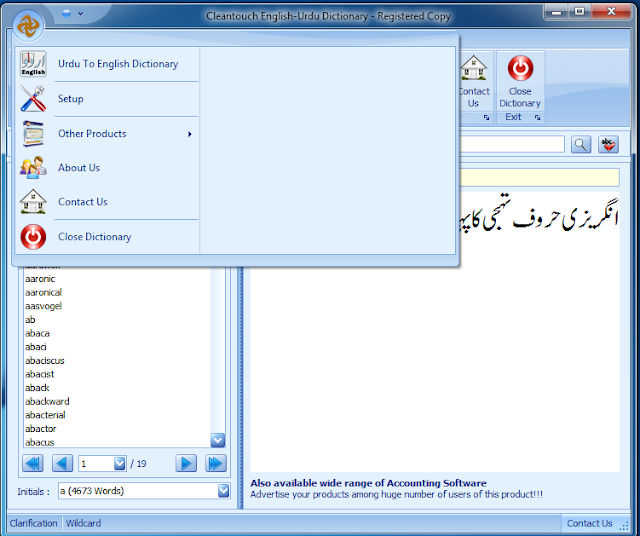Viewport: 640px width, 536px height.
Task: Click the Setup tools icon
Action: 33,99
